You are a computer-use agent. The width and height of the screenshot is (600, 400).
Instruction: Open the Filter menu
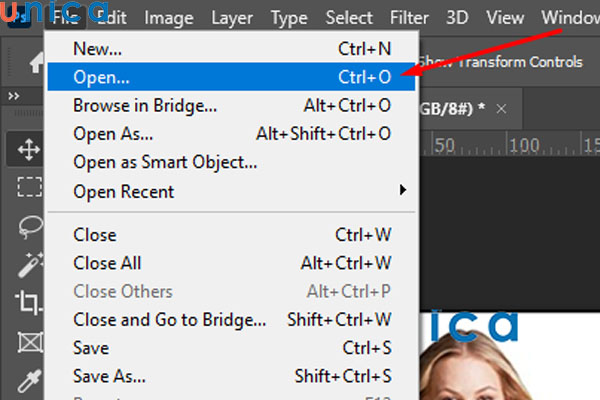tap(411, 17)
